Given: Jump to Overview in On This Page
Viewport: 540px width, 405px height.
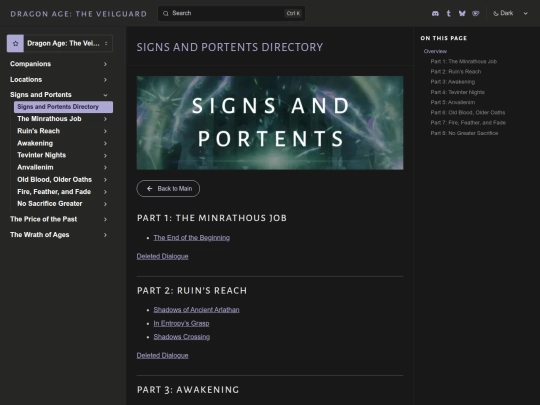Looking at the screenshot, I should (435, 51).
